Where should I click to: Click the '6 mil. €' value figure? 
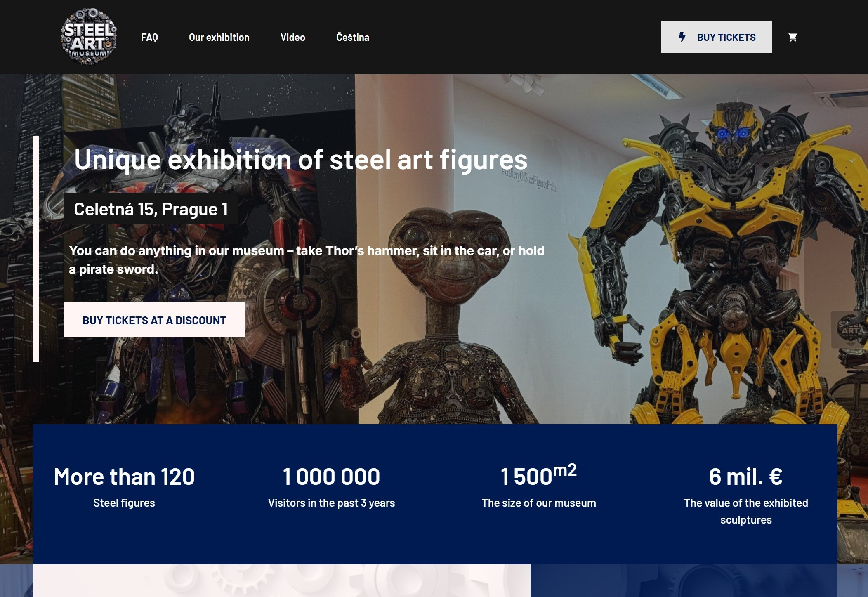(x=746, y=477)
